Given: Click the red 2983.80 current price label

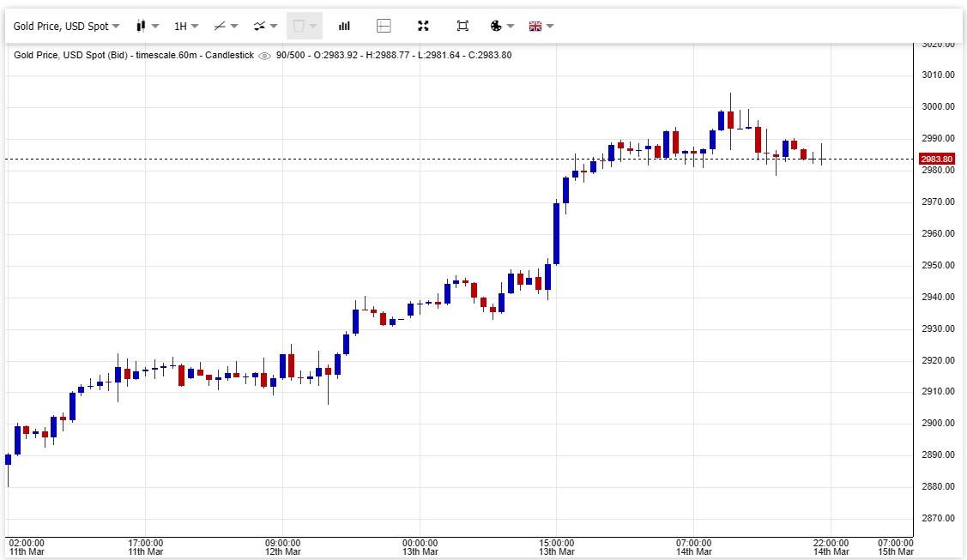Looking at the screenshot, I should pos(936,160).
